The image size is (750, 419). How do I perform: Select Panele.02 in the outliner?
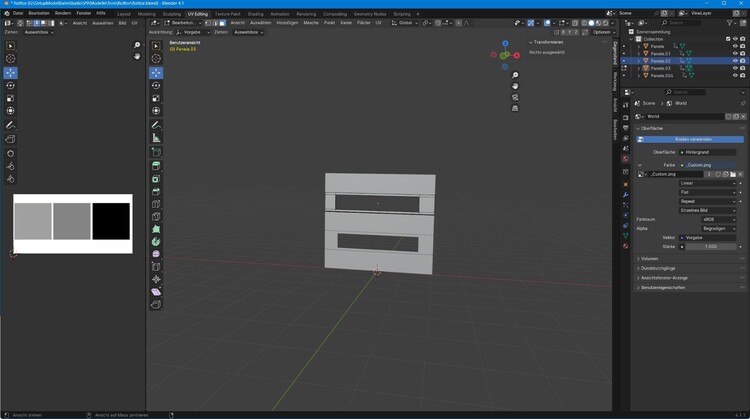click(661, 61)
